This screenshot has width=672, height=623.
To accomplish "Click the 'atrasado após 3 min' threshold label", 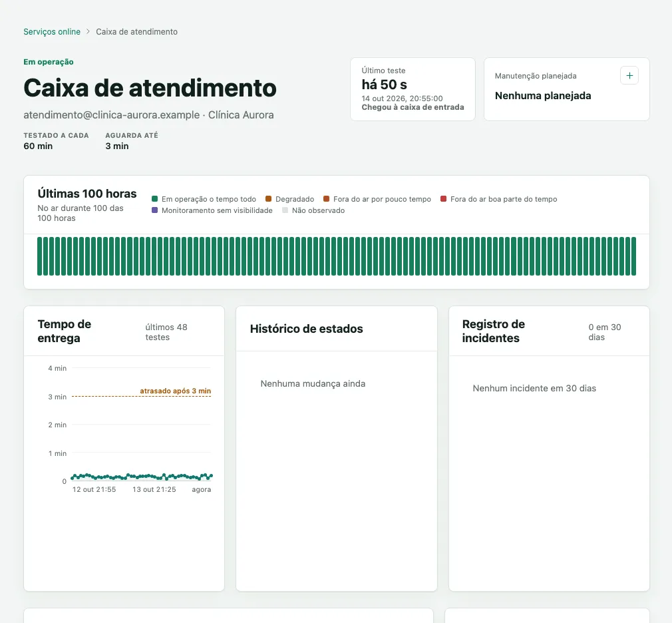I will tap(175, 391).
